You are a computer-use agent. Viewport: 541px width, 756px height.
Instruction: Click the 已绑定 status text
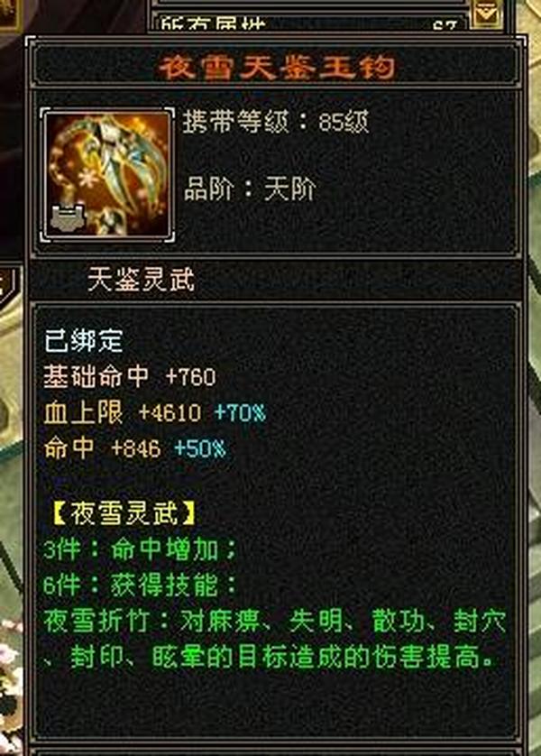tap(84, 341)
